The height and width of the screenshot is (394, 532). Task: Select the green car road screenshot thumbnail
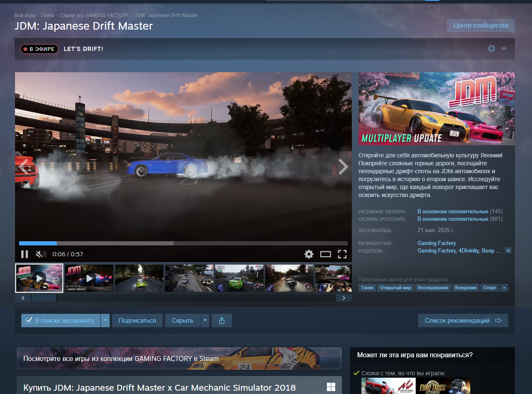point(139,278)
